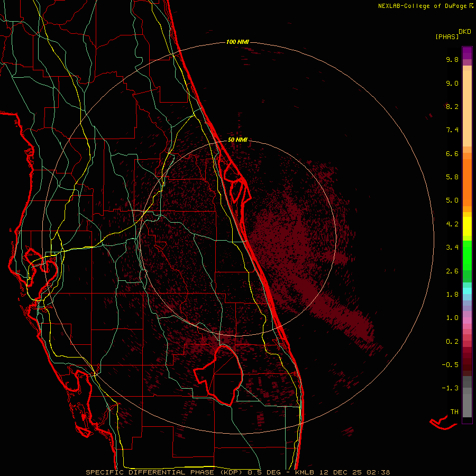Click the 6.6 value on the color scale
Screen dimensions: 476x476
[x=452, y=154]
